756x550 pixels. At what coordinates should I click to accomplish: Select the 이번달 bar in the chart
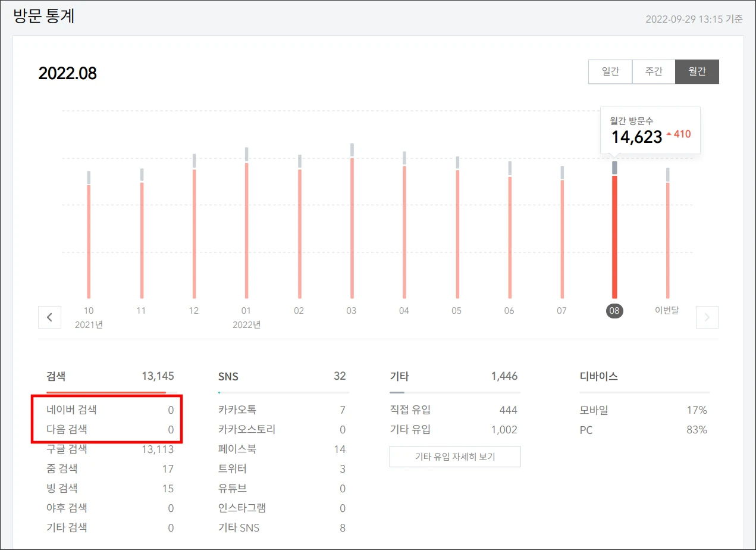coord(667,238)
